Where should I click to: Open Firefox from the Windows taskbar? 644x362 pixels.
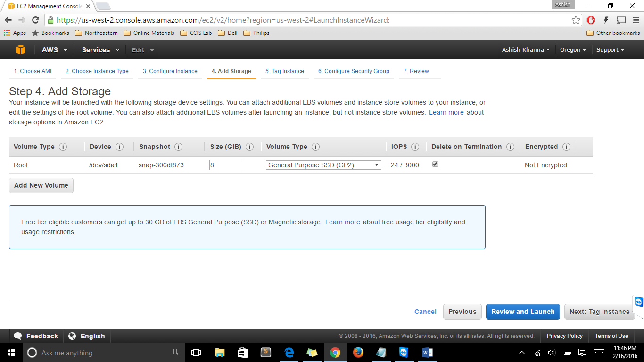coord(358,353)
